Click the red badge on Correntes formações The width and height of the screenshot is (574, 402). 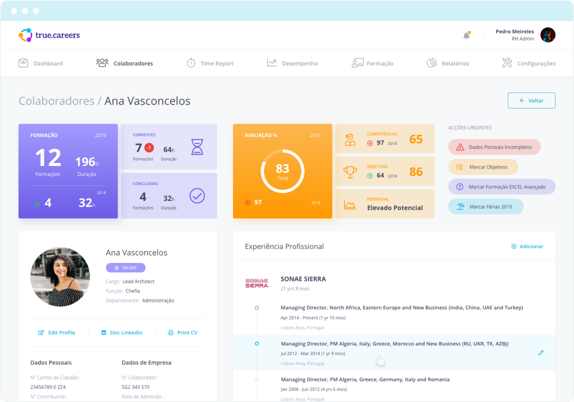[x=149, y=148]
